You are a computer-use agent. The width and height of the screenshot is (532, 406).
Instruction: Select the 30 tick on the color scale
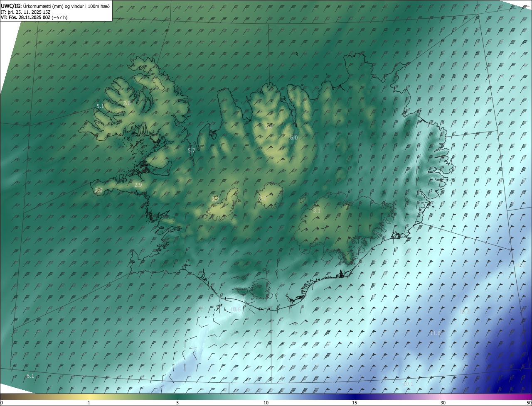point(443,403)
